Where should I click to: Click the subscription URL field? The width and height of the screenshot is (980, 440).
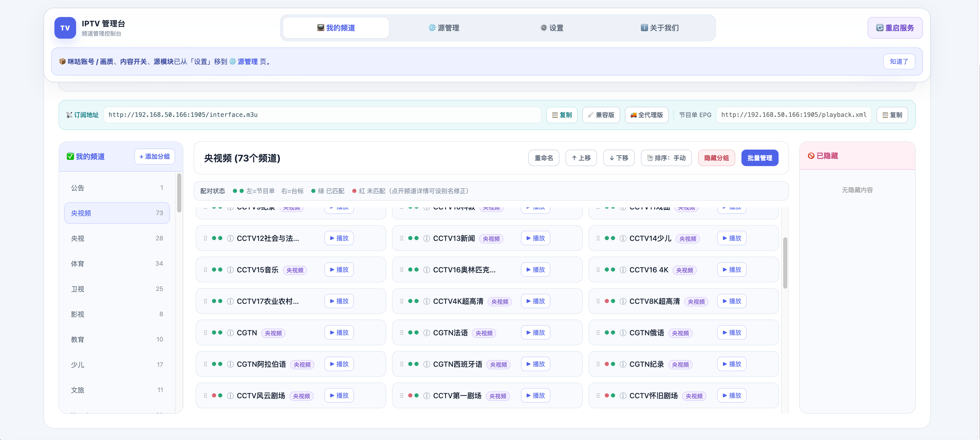(x=322, y=115)
